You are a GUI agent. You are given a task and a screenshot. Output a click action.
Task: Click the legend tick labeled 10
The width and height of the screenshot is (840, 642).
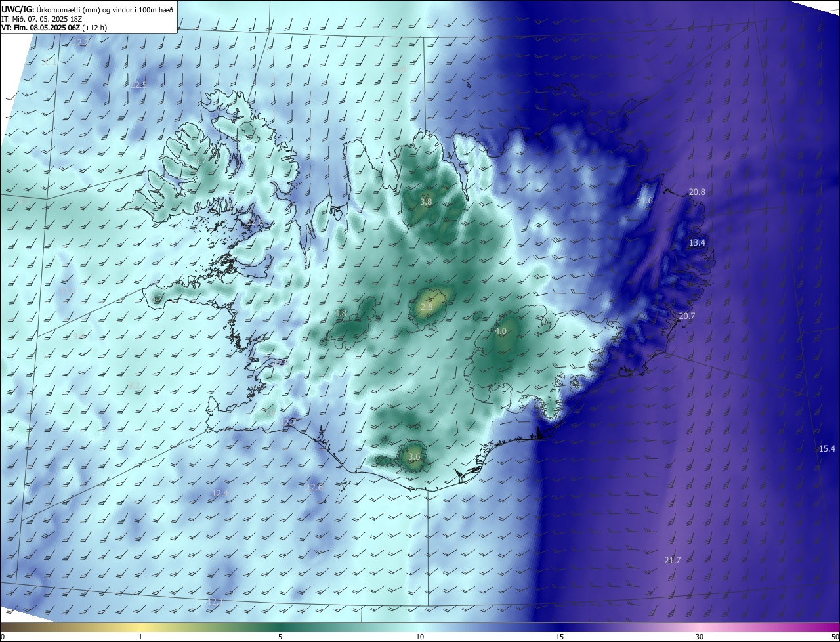[x=420, y=637]
